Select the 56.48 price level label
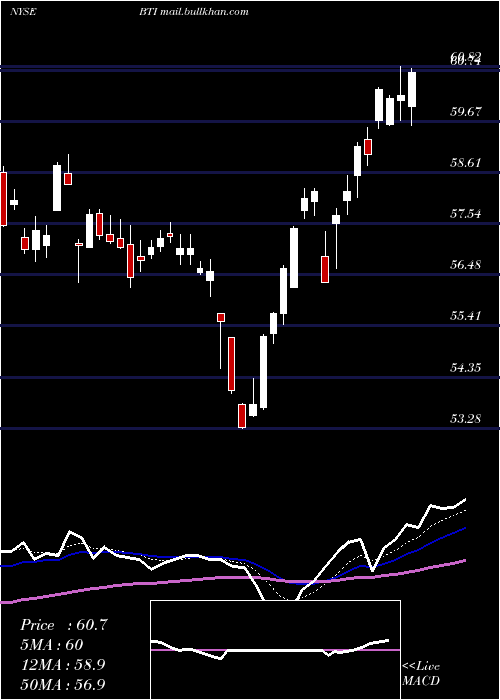The image size is (500, 700). (x=466, y=265)
